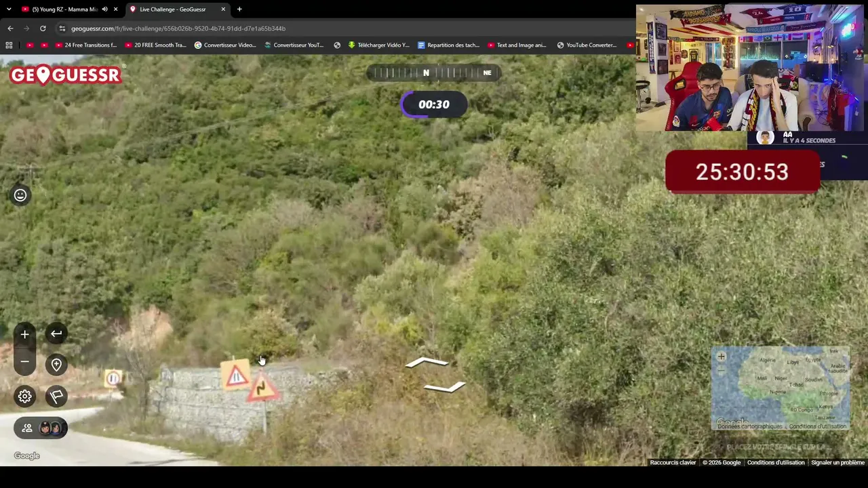Open Raccourcis clavier link
868x488 pixels.
tap(673, 462)
